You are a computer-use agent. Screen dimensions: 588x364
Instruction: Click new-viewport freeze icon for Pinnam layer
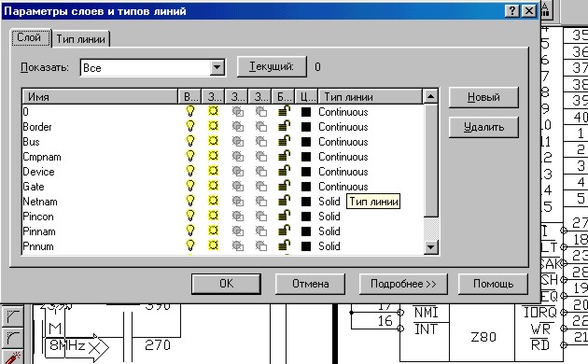261,231
